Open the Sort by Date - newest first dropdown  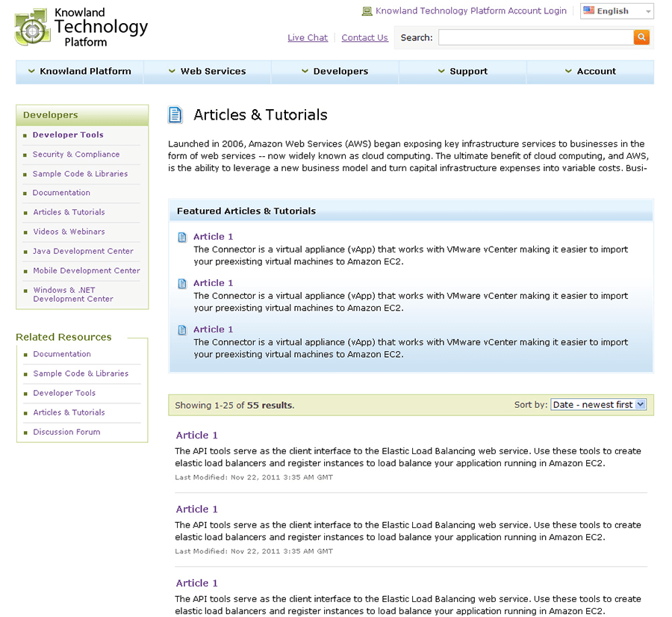click(598, 404)
